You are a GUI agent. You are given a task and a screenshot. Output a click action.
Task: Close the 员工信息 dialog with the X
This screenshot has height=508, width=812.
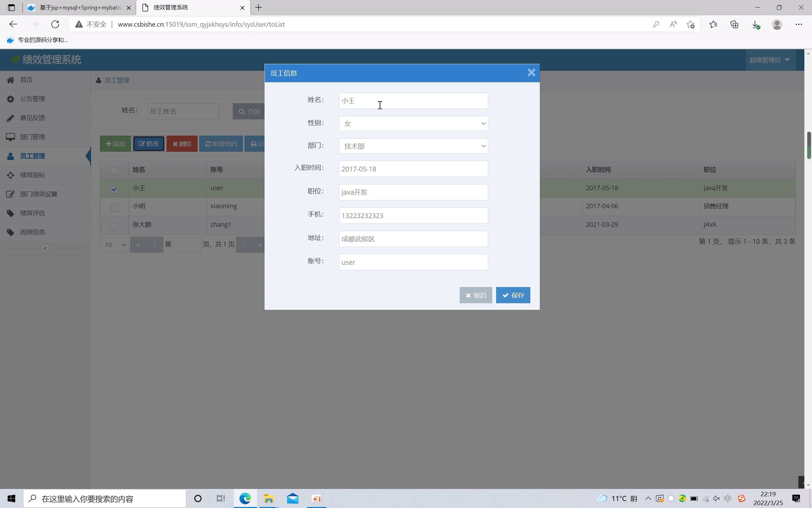(x=531, y=73)
